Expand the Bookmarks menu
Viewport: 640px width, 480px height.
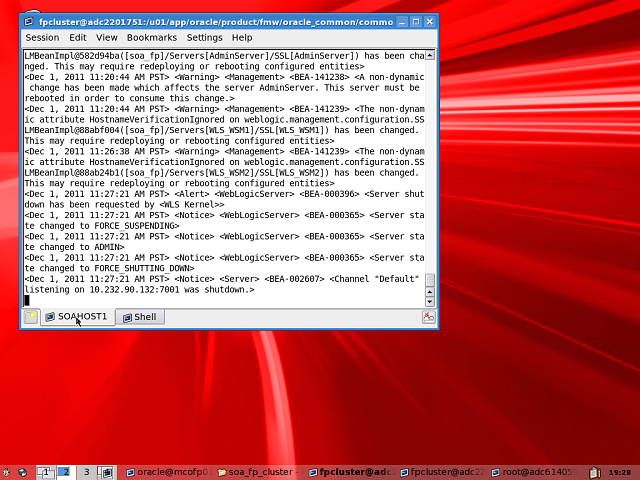click(x=151, y=37)
